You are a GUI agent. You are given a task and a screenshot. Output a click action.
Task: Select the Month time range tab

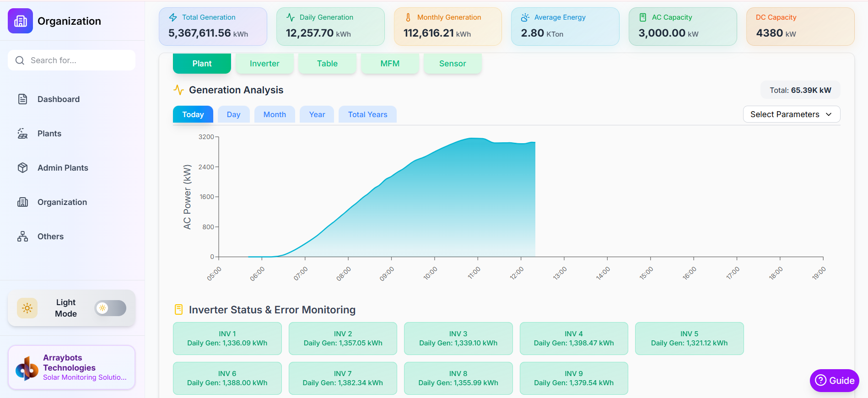point(275,114)
